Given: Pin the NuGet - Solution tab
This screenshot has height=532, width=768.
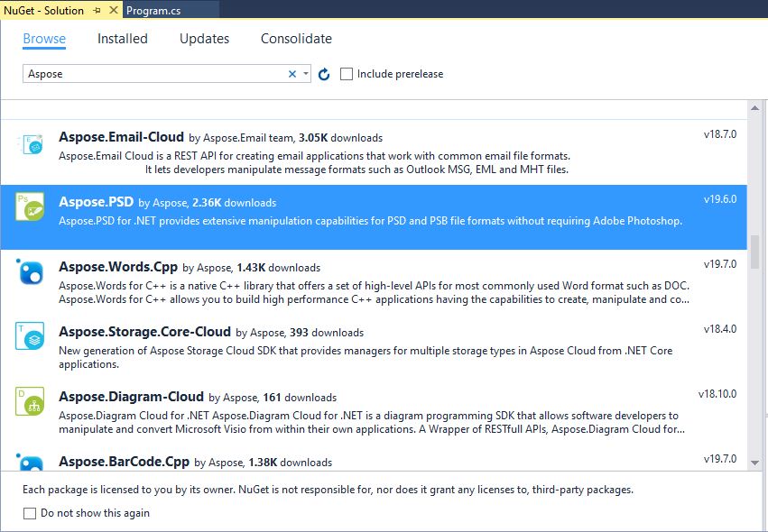Looking at the screenshot, I should (97, 10).
